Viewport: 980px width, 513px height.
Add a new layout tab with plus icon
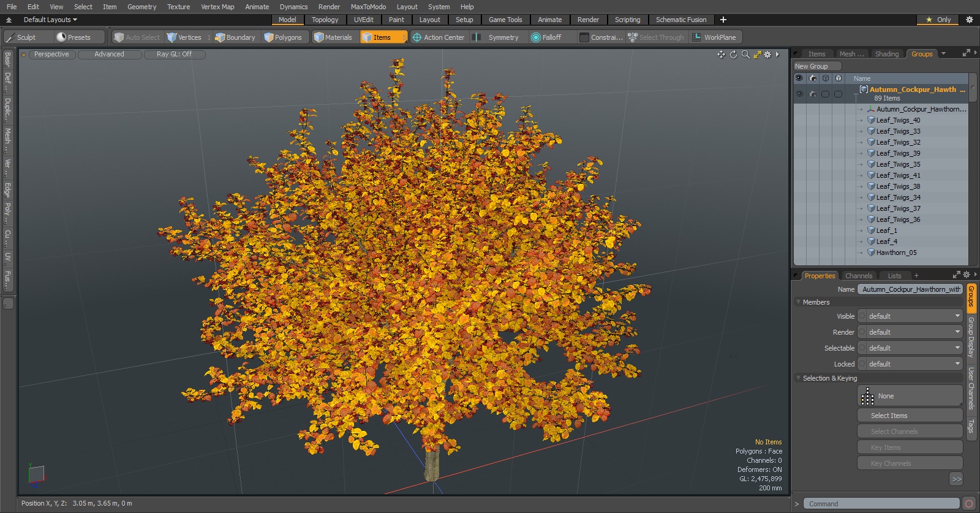pos(723,20)
